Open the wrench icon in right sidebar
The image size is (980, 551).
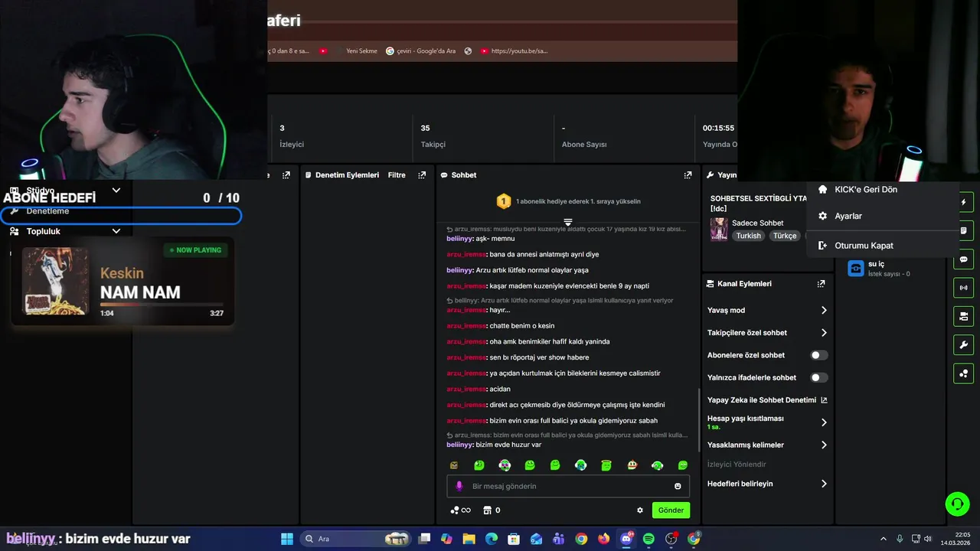coord(963,344)
